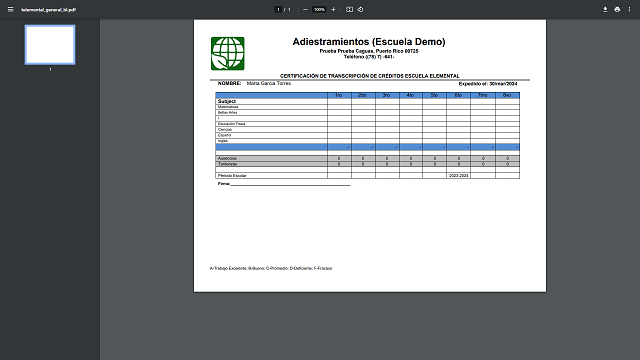Zoom out with the minus icon
Image resolution: width=640 pixels, height=360 pixels.
coord(305,9)
